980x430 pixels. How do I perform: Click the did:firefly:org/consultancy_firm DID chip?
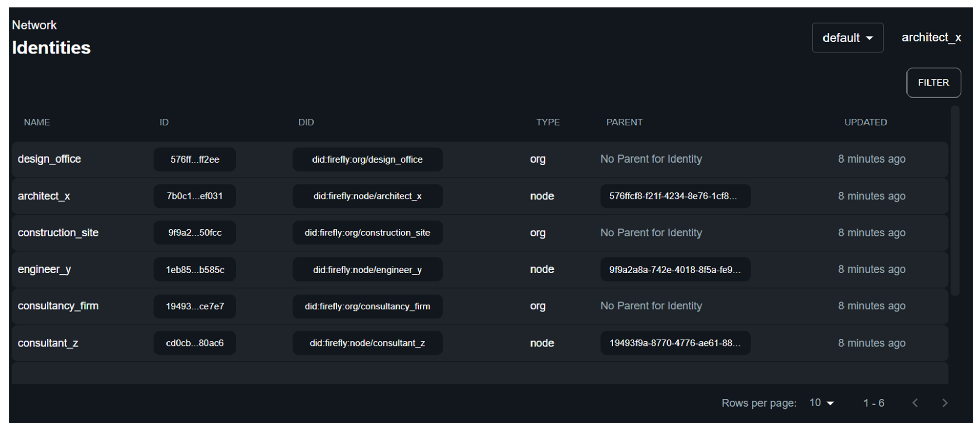pos(367,306)
